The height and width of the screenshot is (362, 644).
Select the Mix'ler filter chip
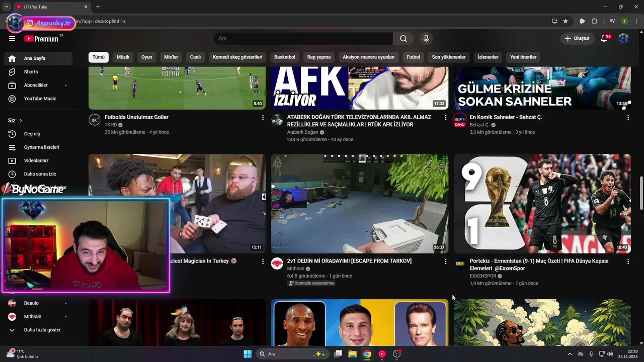pyautogui.click(x=171, y=57)
